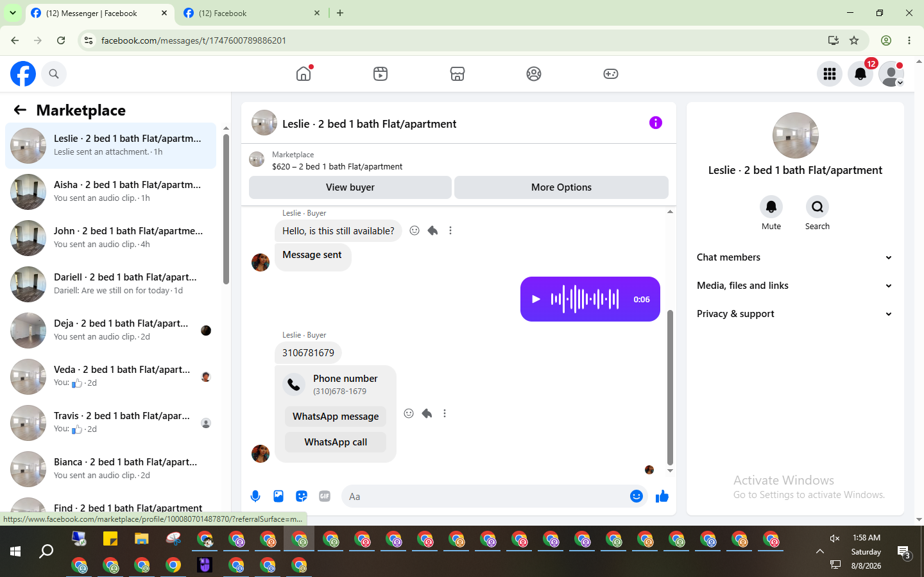
Task: Click the address bar URL
Action: click(194, 40)
